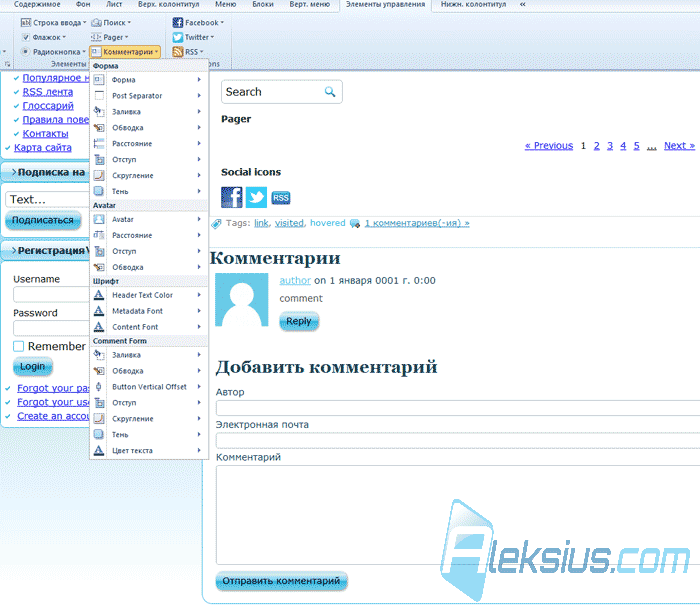Click the Post Separator menu icon

coord(99,96)
